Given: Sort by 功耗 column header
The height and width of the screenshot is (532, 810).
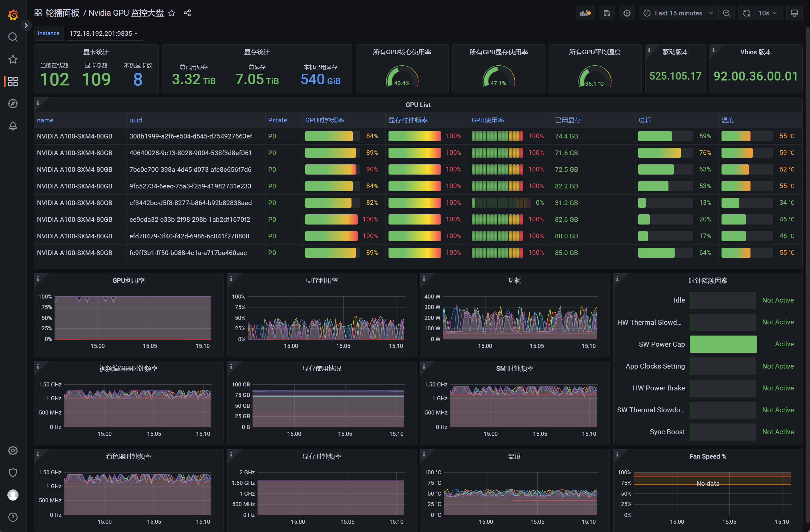Looking at the screenshot, I should click(645, 120).
